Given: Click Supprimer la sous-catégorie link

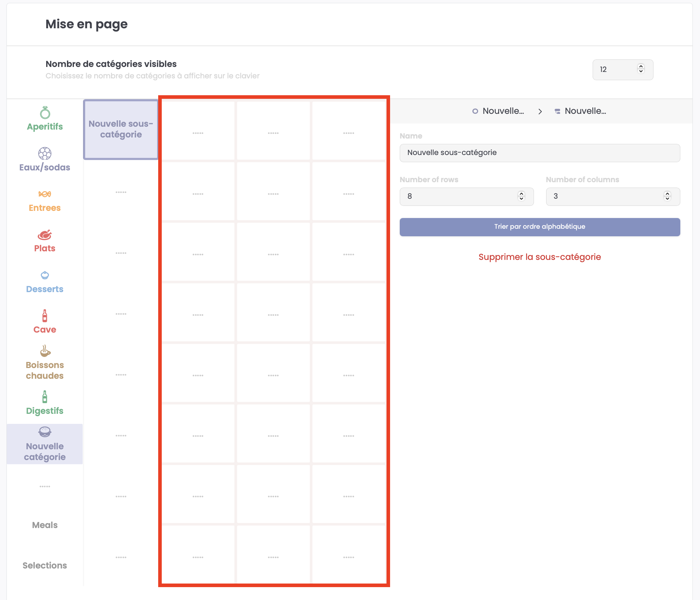Looking at the screenshot, I should 540,257.
